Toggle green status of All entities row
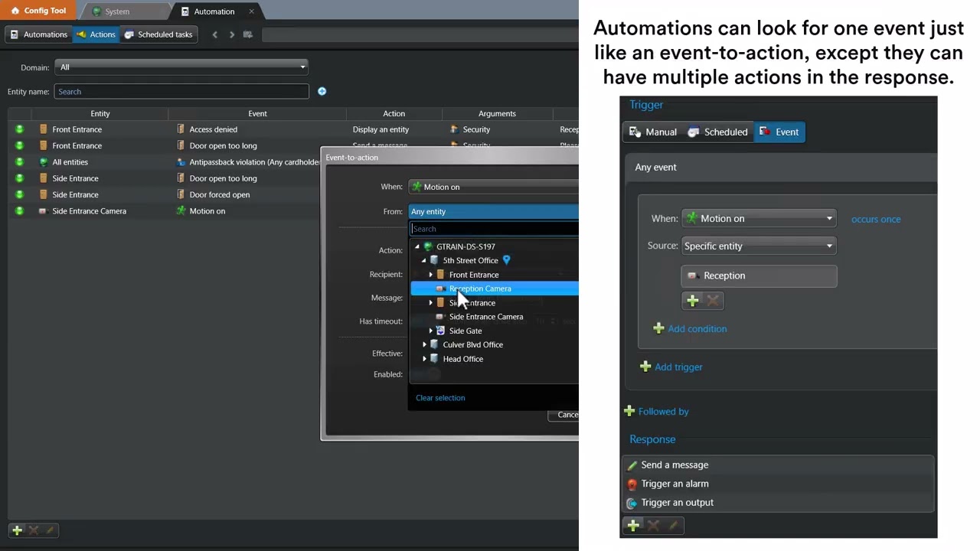This screenshot has width=980, height=551. point(19,162)
